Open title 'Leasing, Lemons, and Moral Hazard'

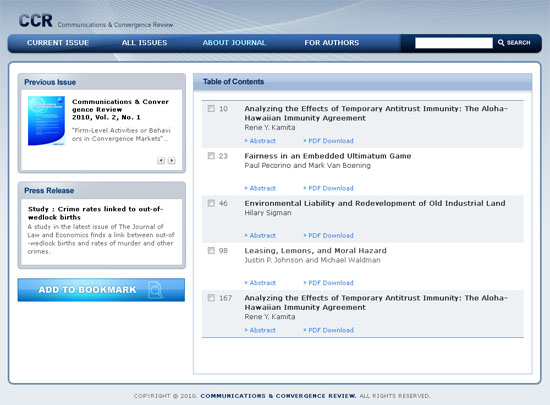315,251
